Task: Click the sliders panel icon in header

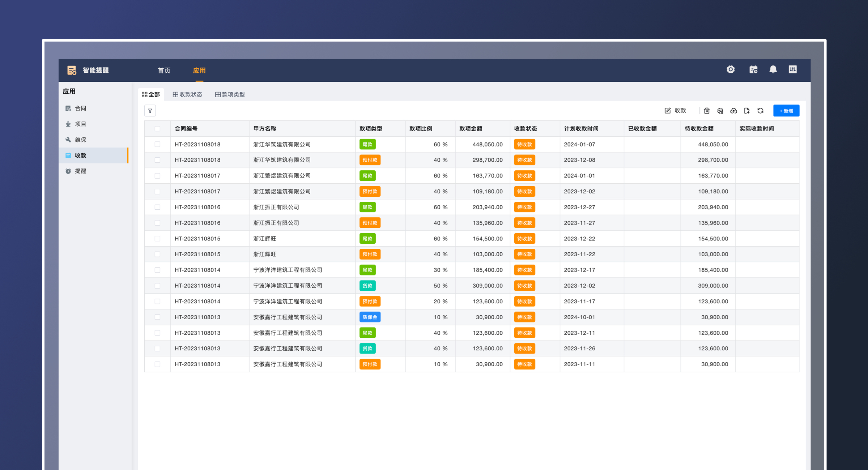Action: tap(792, 69)
